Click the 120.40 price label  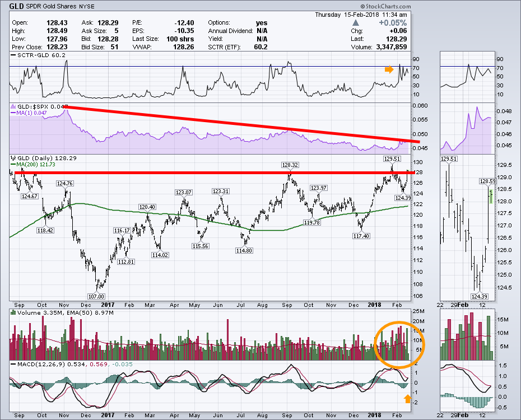[147, 207]
